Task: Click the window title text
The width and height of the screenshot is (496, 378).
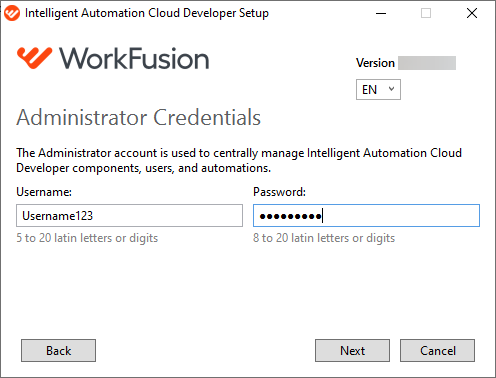Action: pyautogui.click(x=147, y=13)
